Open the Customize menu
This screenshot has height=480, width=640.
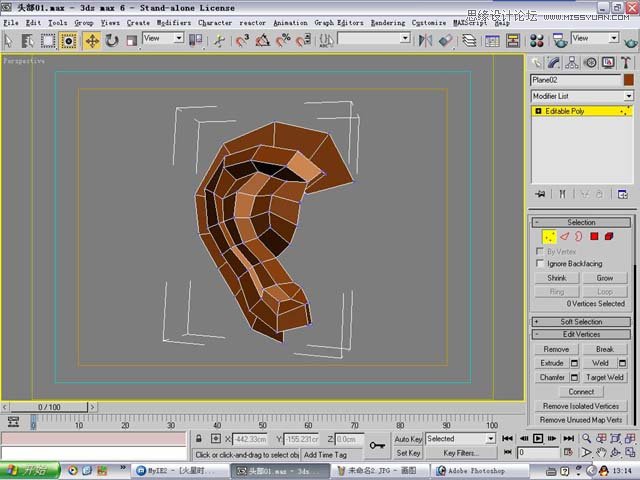click(429, 23)
